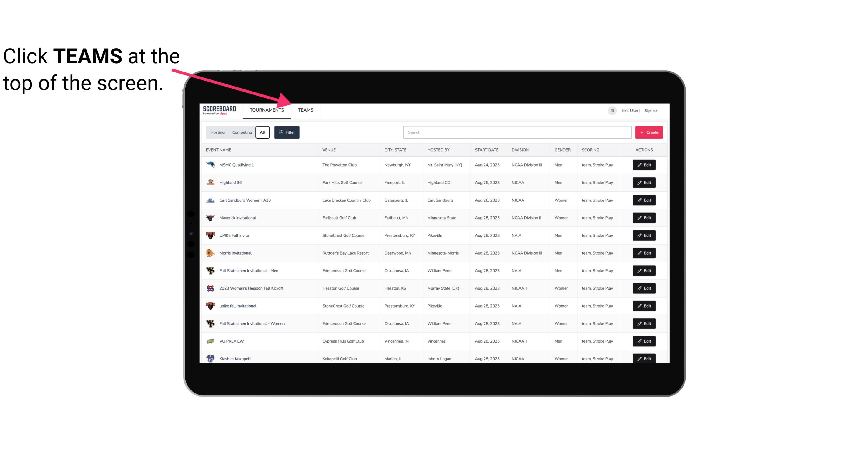Click the SCOREBOARD logo icon

coord(219,110)
